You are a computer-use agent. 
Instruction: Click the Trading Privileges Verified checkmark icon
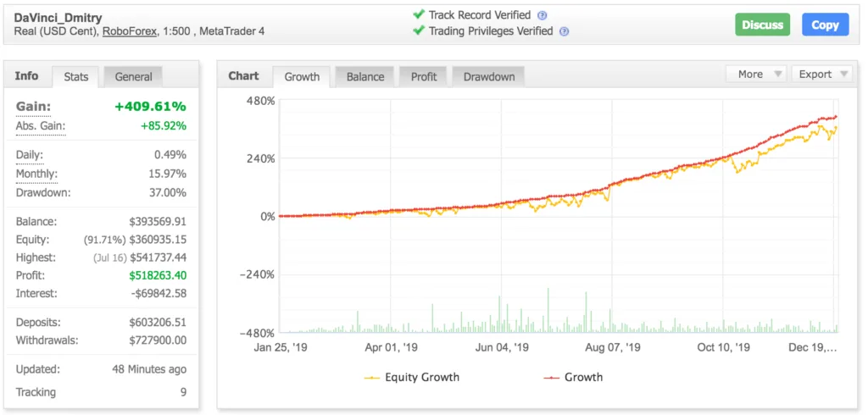(419, 30)
